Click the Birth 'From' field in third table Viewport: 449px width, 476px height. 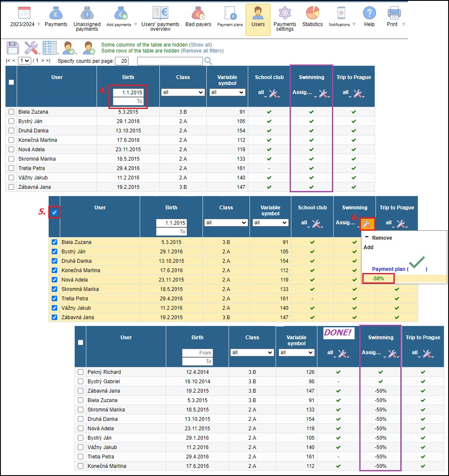pyautogui.click(x=197, y=353)
